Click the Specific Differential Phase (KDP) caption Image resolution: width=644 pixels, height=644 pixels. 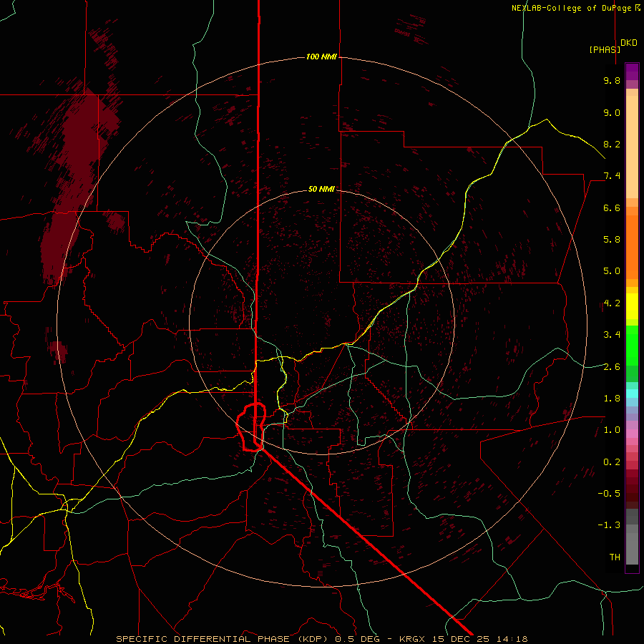point(224,639)
